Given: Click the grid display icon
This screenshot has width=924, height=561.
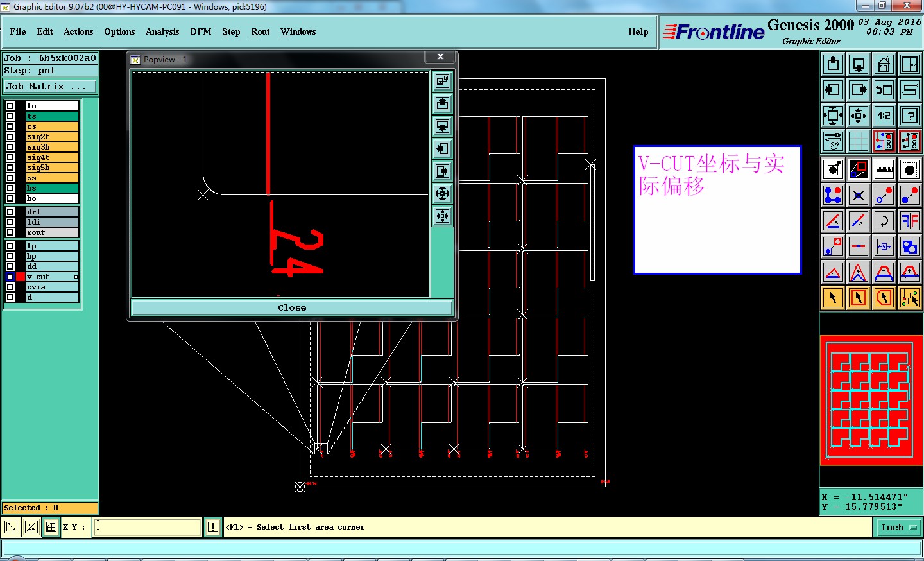Looking at the screenshot, I should tap(859, 141).
